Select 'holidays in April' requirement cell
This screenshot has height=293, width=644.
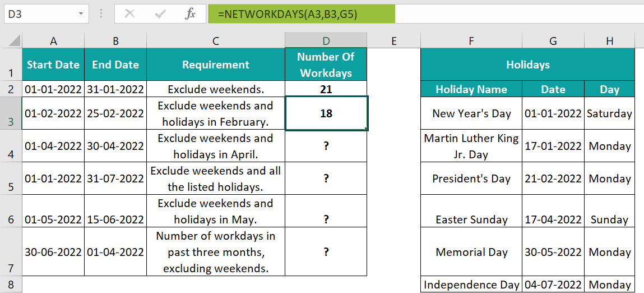tap(216, 146)
